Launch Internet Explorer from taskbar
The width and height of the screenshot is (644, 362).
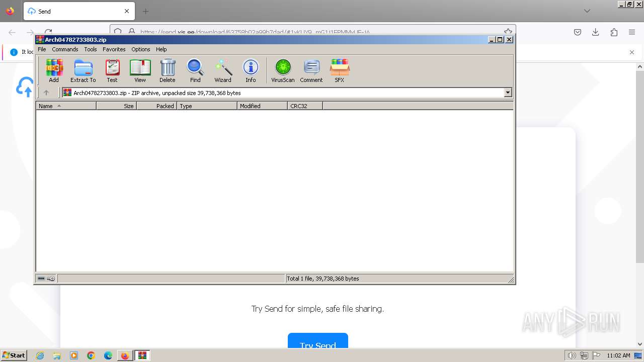click(40, 355)
